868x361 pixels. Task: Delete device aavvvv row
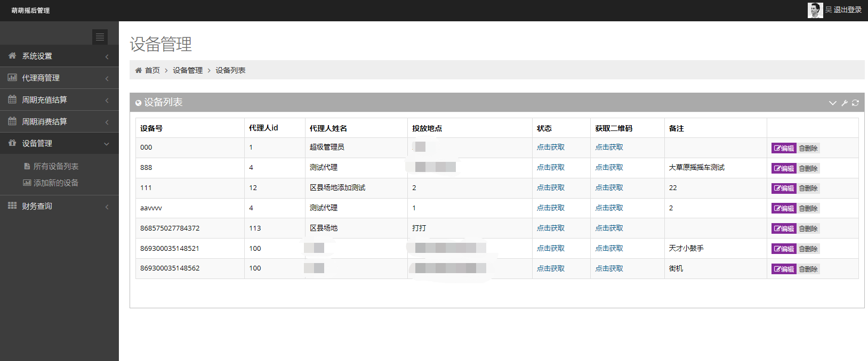pos(808,208)
